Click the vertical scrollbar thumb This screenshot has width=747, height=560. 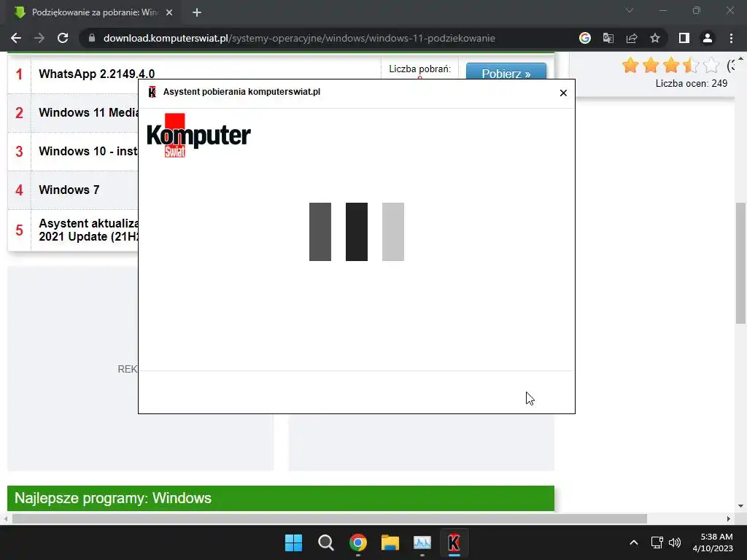click(x=740, y=262)
